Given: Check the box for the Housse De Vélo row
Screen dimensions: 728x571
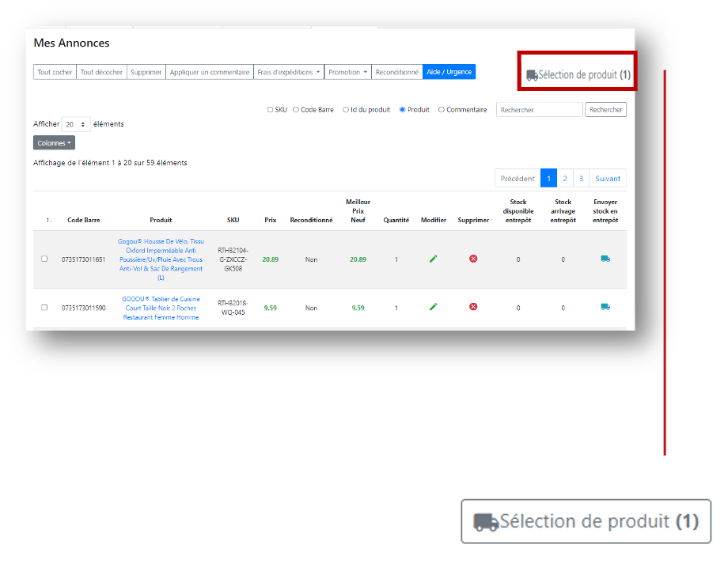Looking at the screenshot, I should pyautogui.click(x=44, y=259).
